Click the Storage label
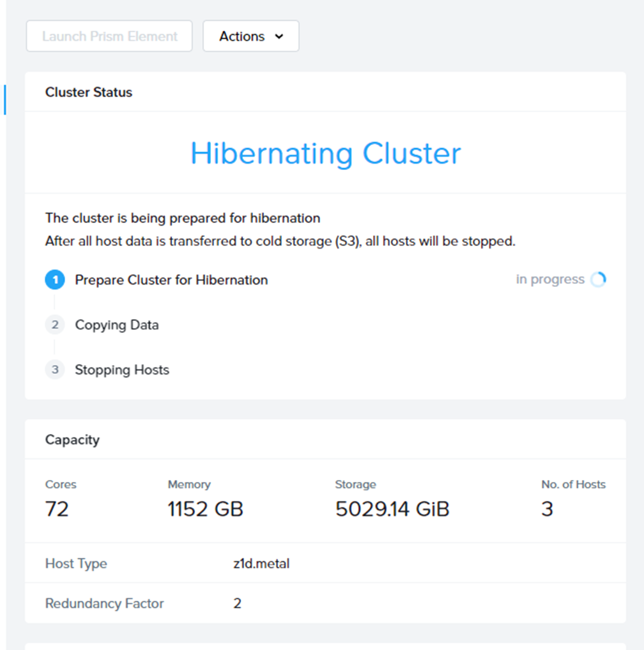 point(356,484)
